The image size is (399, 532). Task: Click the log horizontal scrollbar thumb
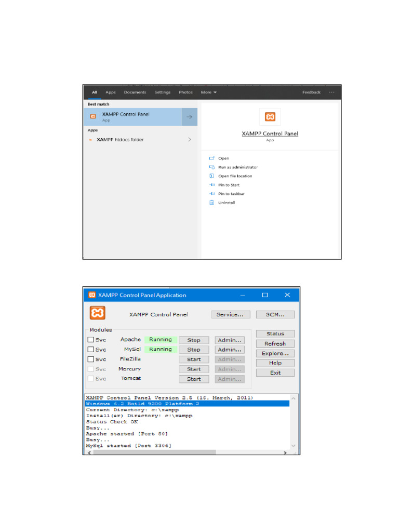pos(155,453)
